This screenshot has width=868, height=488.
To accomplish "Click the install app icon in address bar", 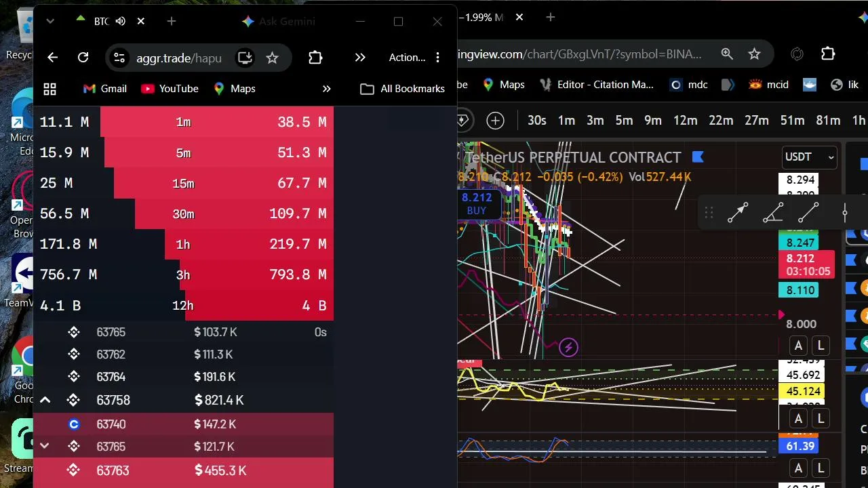I will (x=245, y=58).
